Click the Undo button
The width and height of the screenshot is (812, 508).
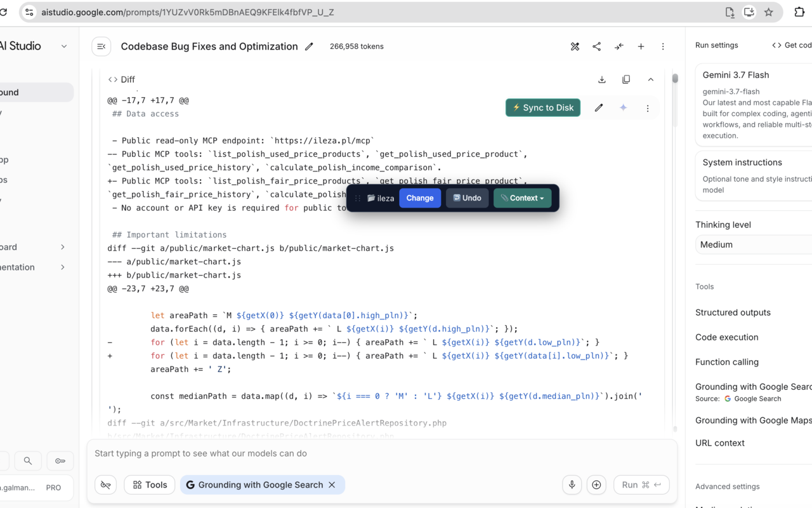tap(468, 198)
